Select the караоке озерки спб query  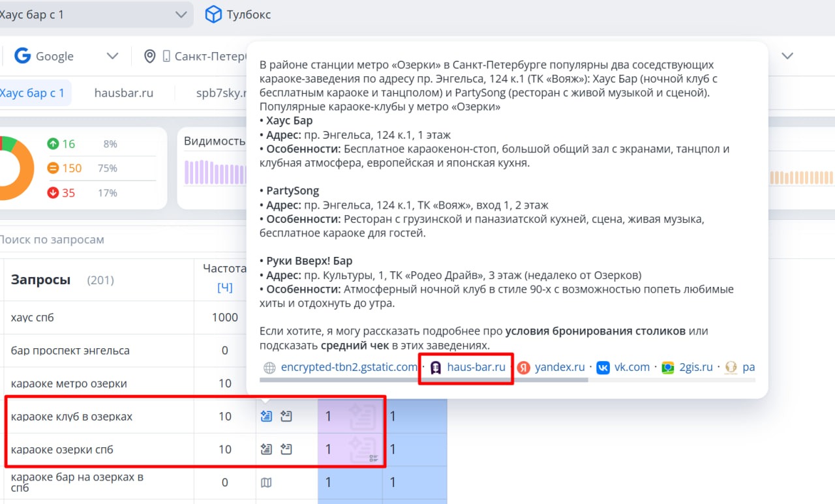pyautogui.click(x=63, y=449)
